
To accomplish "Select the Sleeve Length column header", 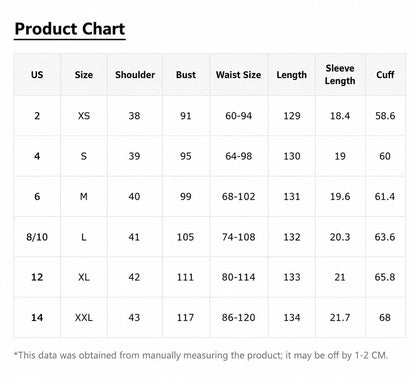I will 340,74.
